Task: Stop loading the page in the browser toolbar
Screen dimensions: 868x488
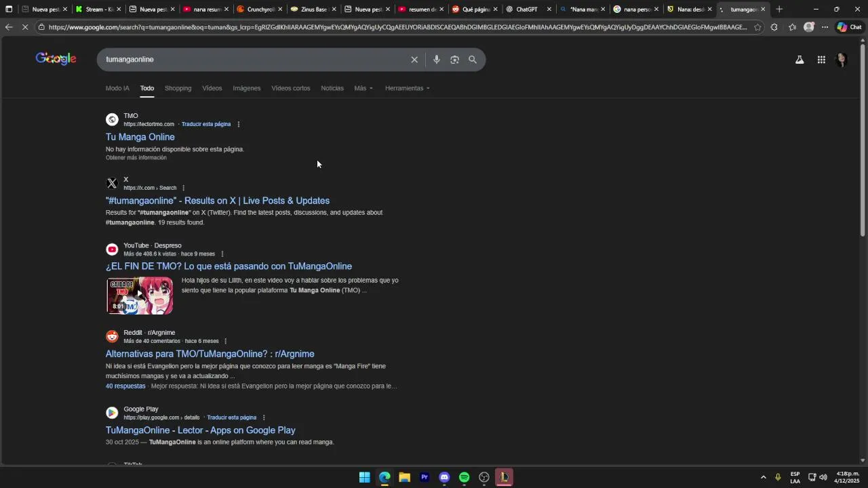Action: [24, 27]
